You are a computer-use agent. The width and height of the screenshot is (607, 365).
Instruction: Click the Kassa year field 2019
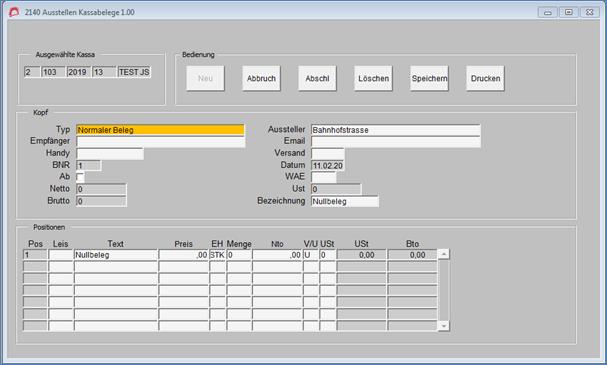(79, 72)
